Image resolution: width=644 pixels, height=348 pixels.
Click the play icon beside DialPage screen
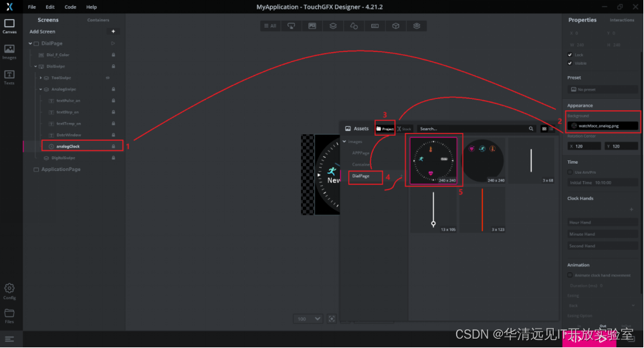(113, 43)
